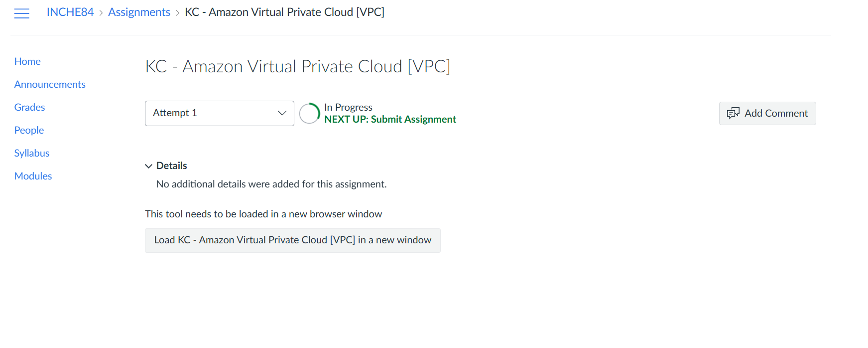Viewport: 868px width, 348px height.
Task: Go to INCHE84 course in breadcrumb
Action: point(70,12)
